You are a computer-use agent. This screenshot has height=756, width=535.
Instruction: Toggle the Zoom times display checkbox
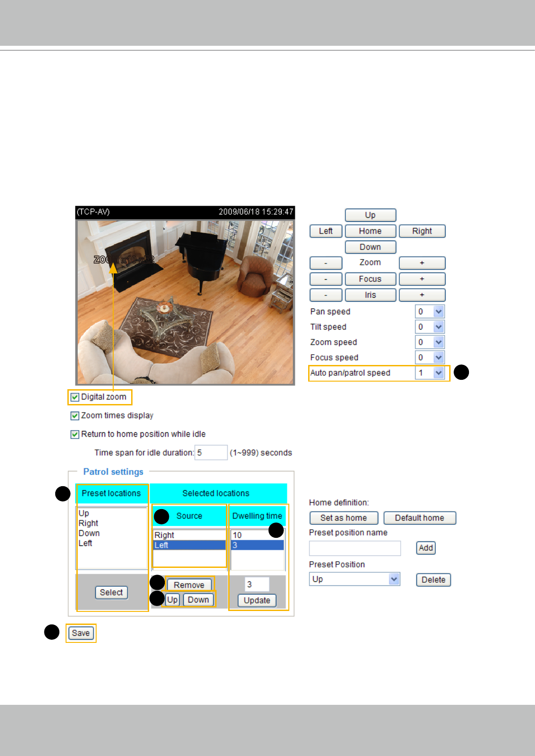[x=75, y=416]
